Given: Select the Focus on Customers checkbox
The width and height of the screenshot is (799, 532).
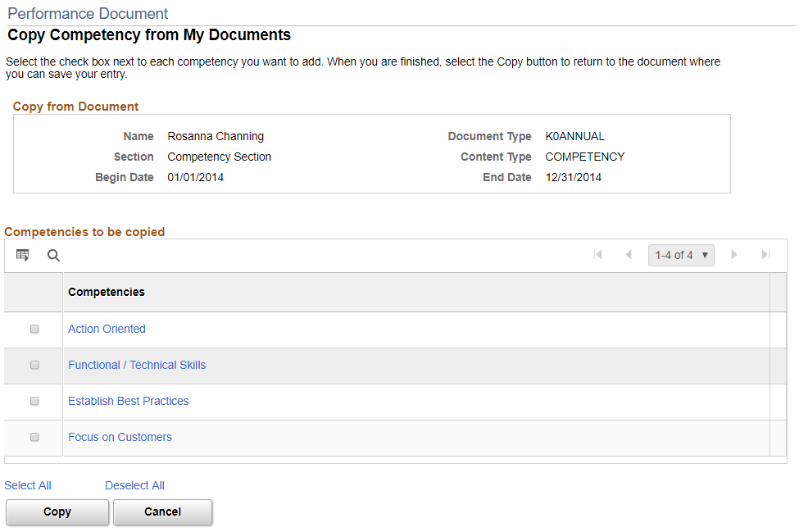Looking at the screenshot, I should click(34, 437).
